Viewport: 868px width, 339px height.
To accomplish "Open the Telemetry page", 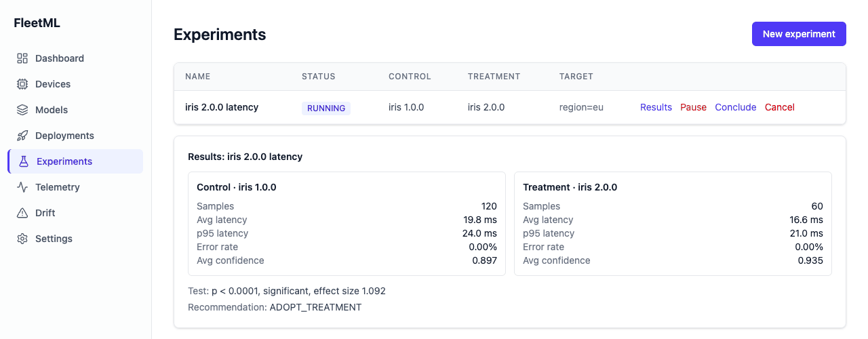I will 75,187.
